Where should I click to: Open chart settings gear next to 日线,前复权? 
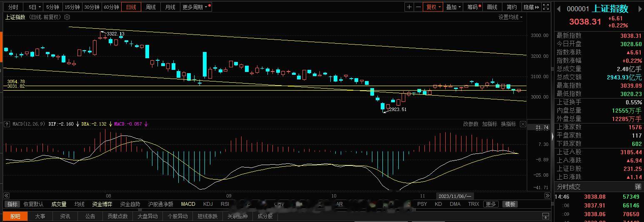pyautogui.click(x=67, y=17)
